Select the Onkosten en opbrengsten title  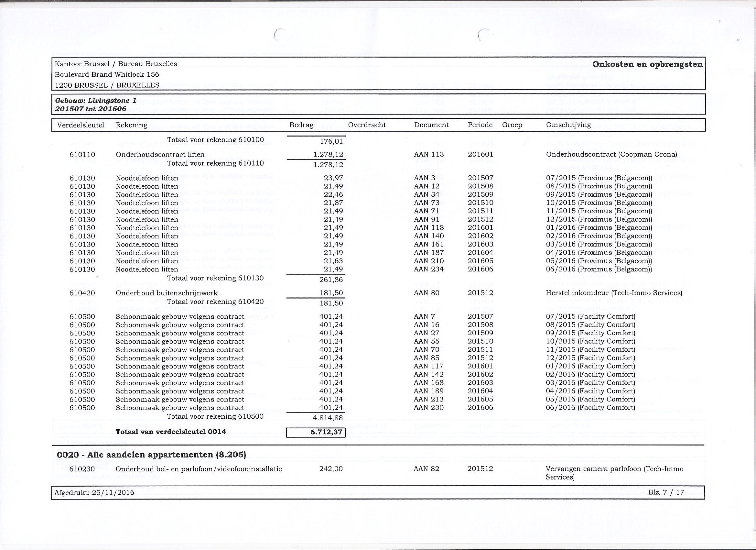(647, 64)
